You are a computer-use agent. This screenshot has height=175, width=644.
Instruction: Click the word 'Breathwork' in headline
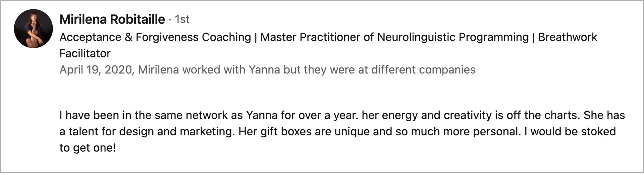pyautogui.click(x=568, y=37)
